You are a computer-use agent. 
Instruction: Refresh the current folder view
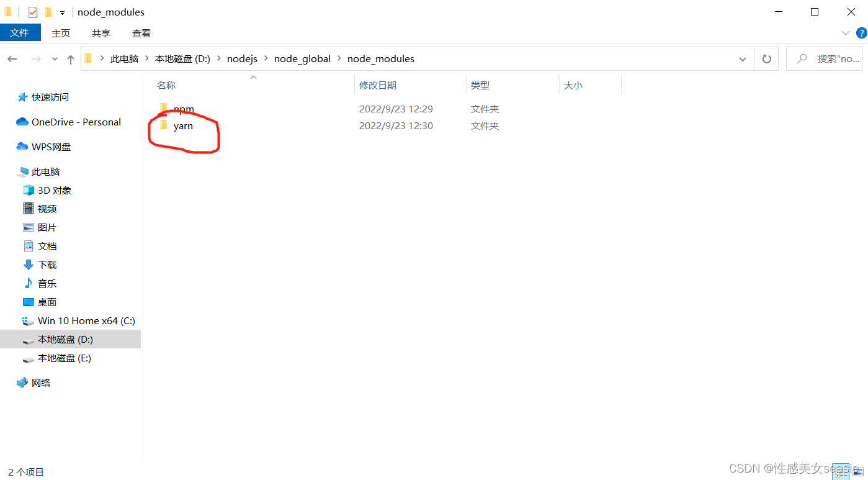pyautogui.click(x=767, y=59)
